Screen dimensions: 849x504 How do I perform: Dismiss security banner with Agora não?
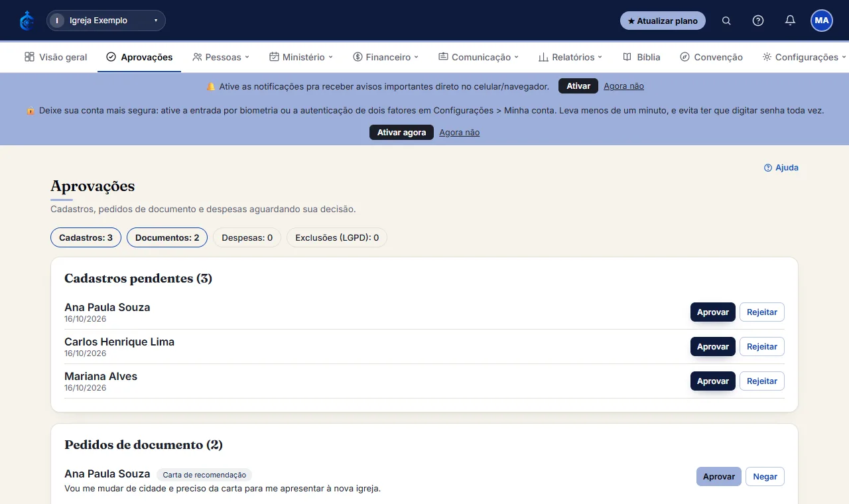point(459,133)
